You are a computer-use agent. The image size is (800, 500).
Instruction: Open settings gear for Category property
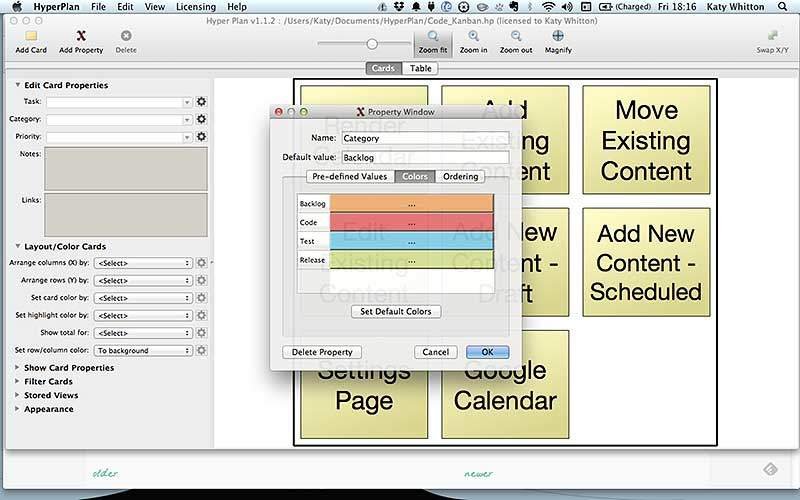click(202, 119)
